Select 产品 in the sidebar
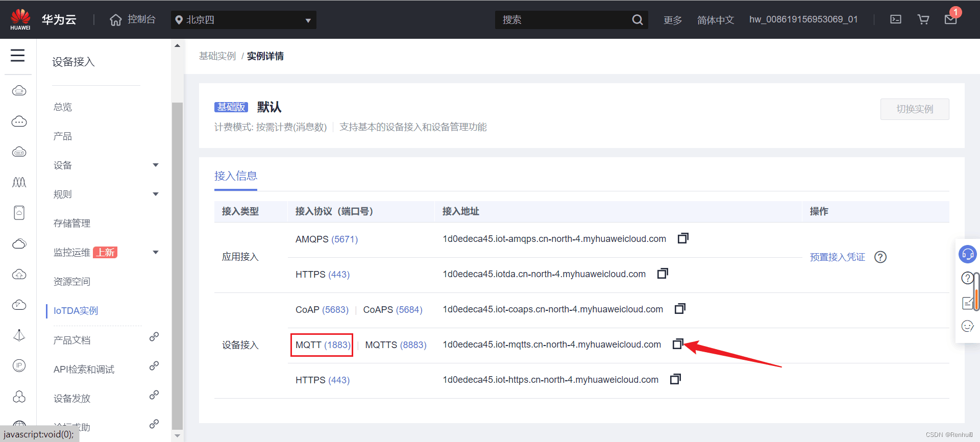Image resolution: width=980 pixels, height=442 pixels. coord(63,136)
